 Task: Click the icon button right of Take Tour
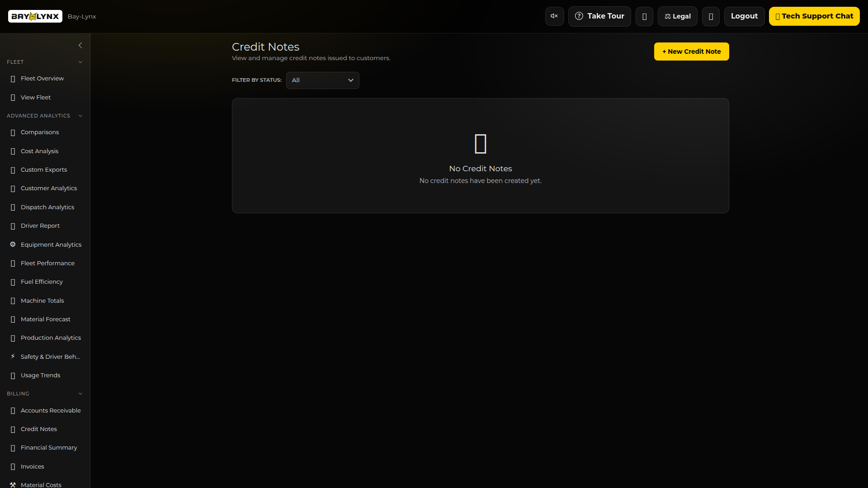click(644, 16)
